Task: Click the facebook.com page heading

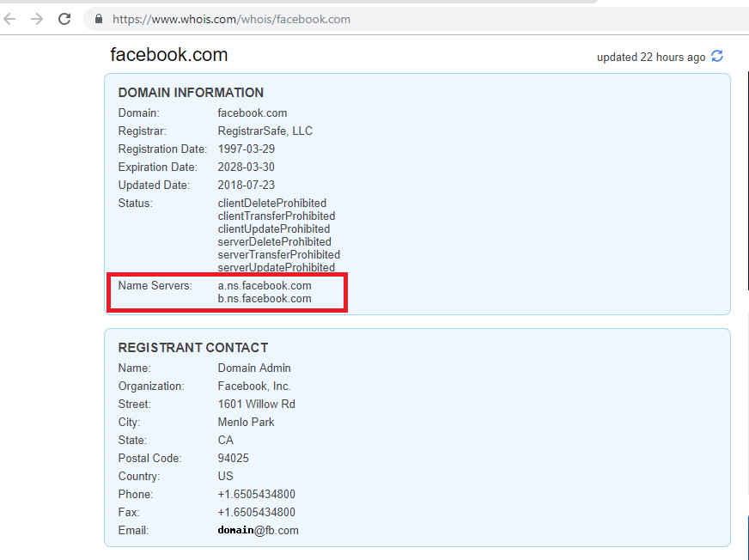Action: pyautogui.click(x=169, y=54)
